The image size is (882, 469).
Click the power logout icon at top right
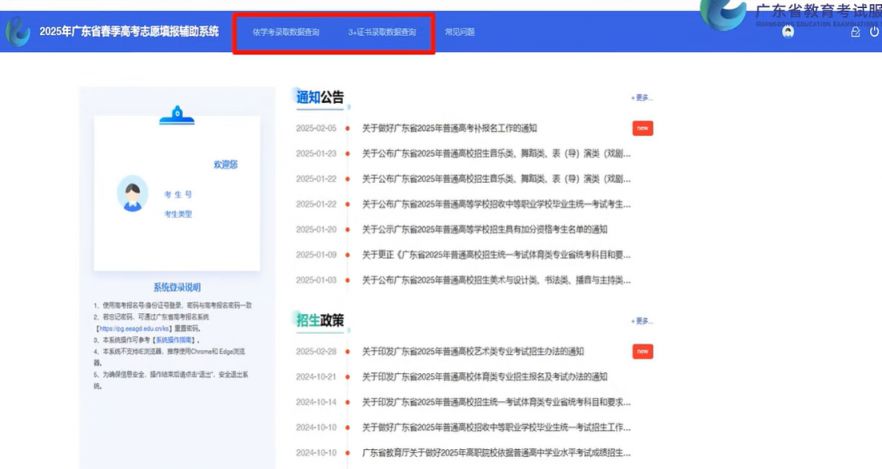873,32
